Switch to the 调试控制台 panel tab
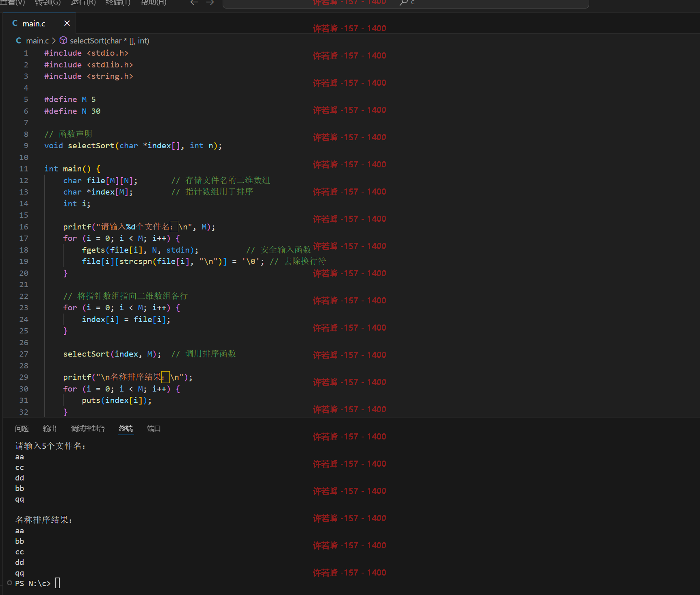Screen dimensions: 700x595 click(88, 428)
